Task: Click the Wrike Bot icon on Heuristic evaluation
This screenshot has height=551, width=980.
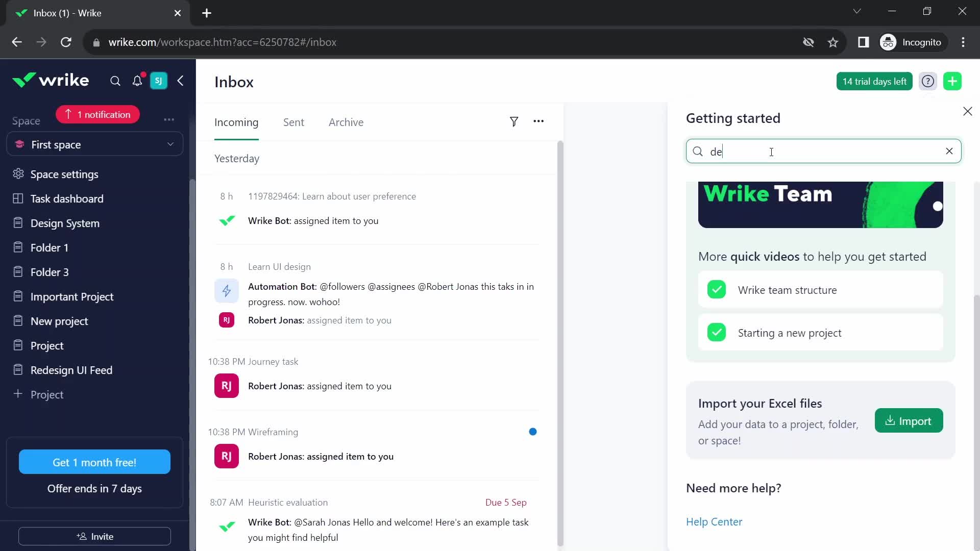Action: [227, 526]
